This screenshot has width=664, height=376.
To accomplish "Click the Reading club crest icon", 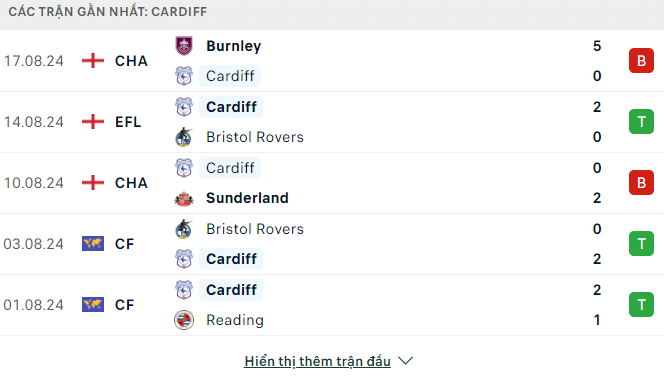I will point(184,320).
